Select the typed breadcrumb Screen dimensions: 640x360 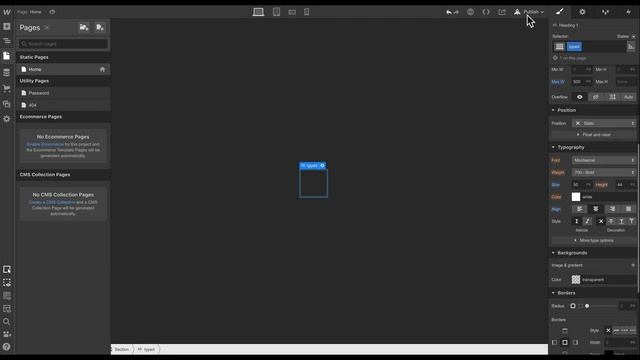(x=146, y=349)
